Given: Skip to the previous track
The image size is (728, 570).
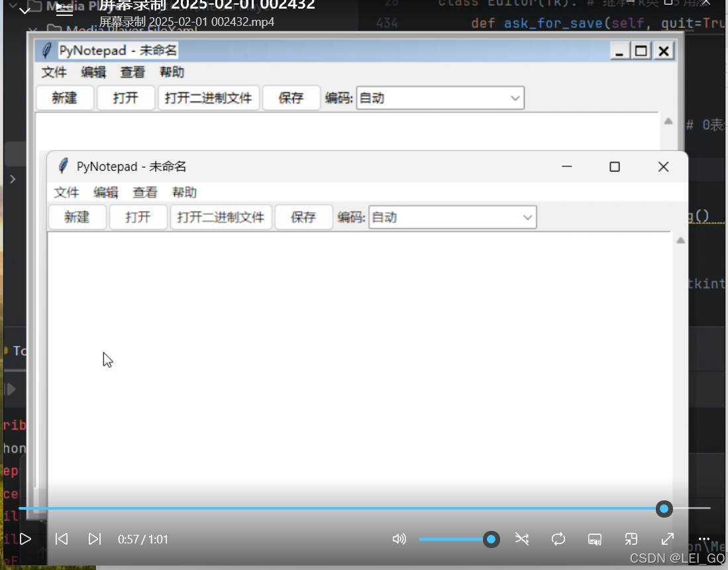Looking at the screenshot, I should pyautogui.click(x=62, y=539).
